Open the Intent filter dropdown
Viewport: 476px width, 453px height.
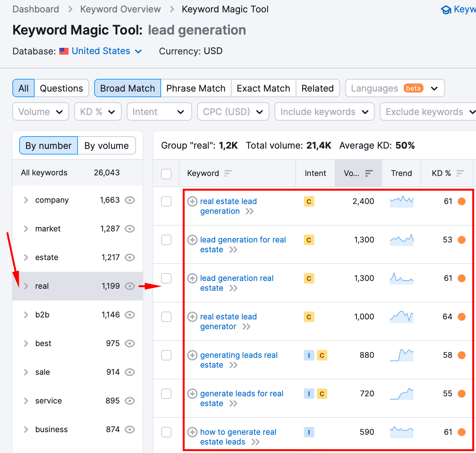[159, 112]
